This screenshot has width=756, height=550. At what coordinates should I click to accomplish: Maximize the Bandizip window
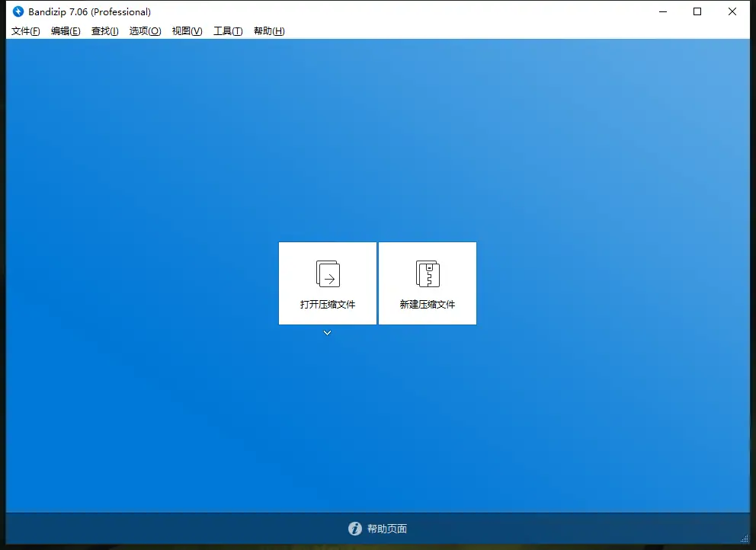(x=696, y=11)
